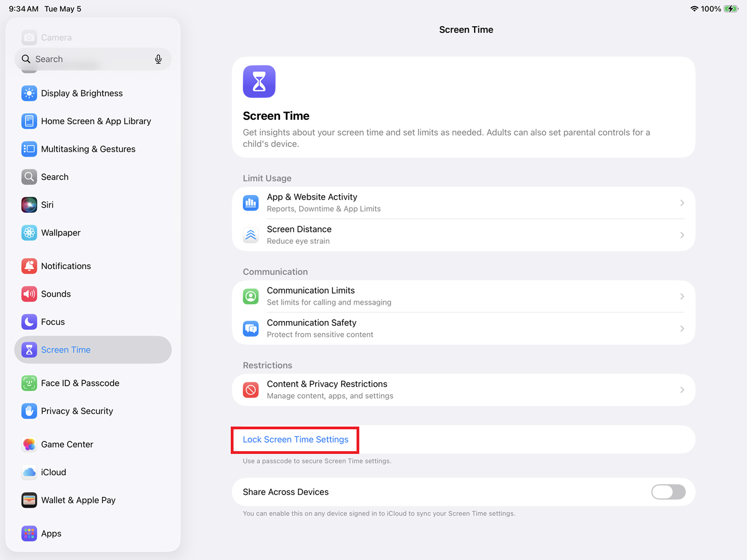This screenshot has height=560, width=747.
Task: Click the App & Website Activity chart icon
Action: tap(251, 203)
